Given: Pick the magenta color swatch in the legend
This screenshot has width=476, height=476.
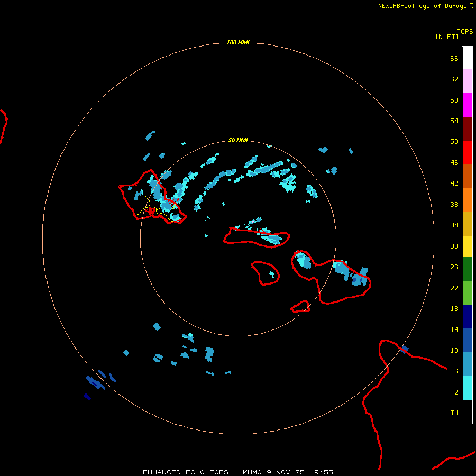Looking at the screenshot, I should click(x=467, y=105).
